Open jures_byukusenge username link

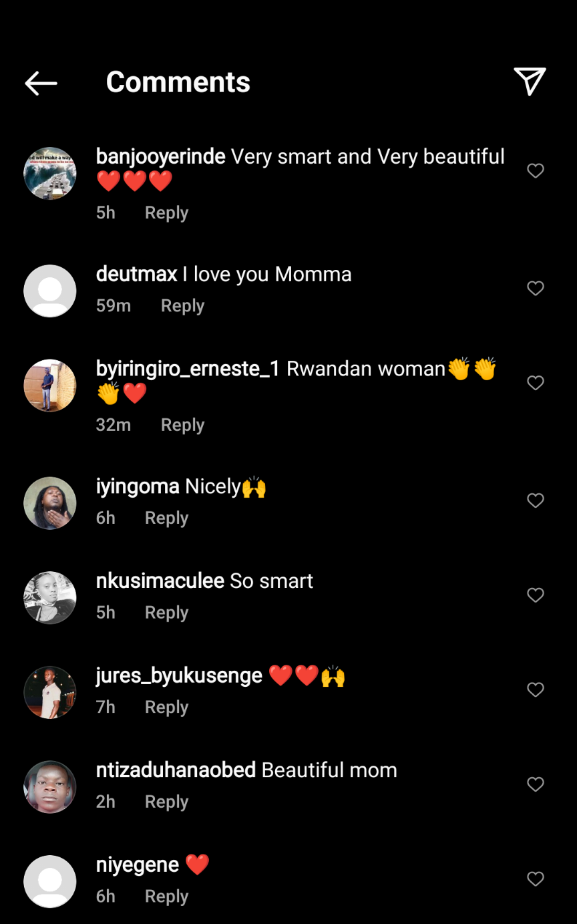pyautogui.click(x=179, y=675)
